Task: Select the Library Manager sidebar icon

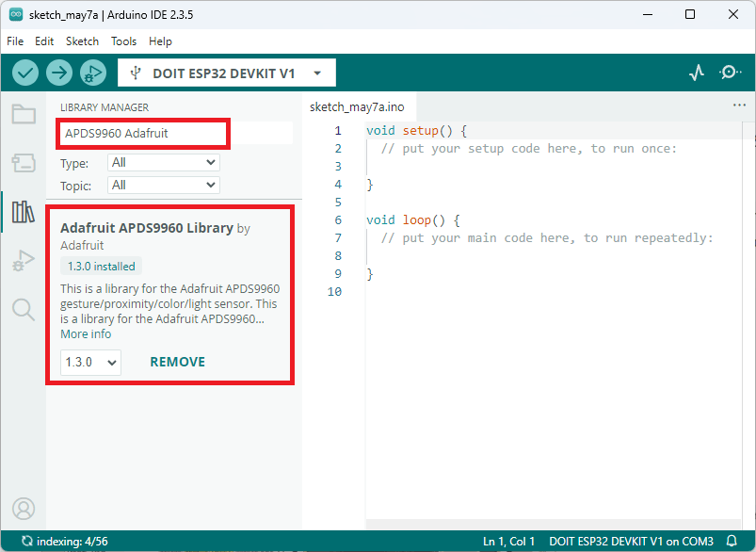Action: point(23,211)
